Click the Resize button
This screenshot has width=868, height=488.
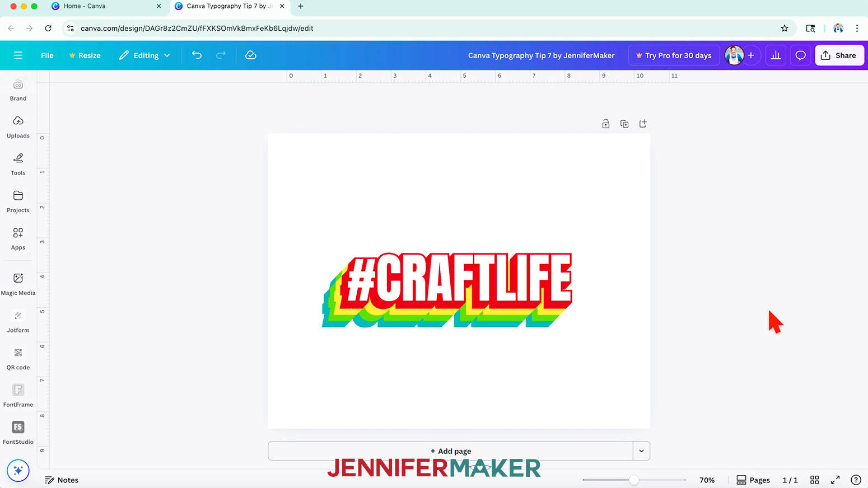pos(85,55)
